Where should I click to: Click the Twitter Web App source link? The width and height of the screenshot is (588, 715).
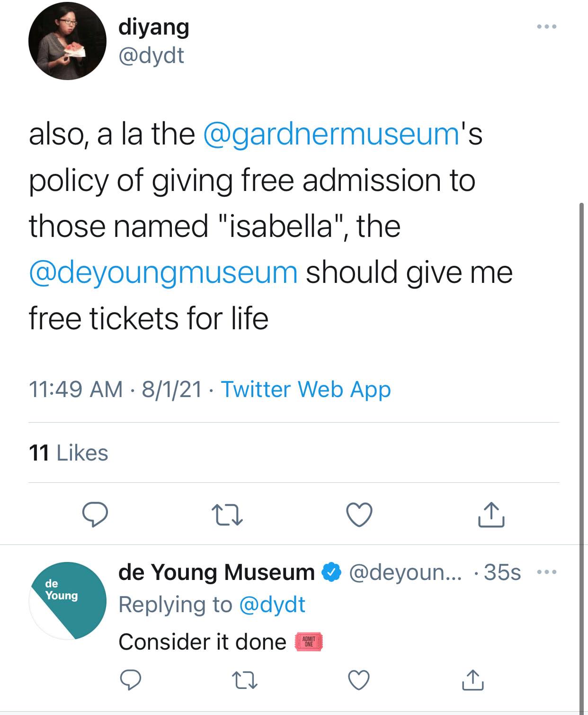point(306,389)
